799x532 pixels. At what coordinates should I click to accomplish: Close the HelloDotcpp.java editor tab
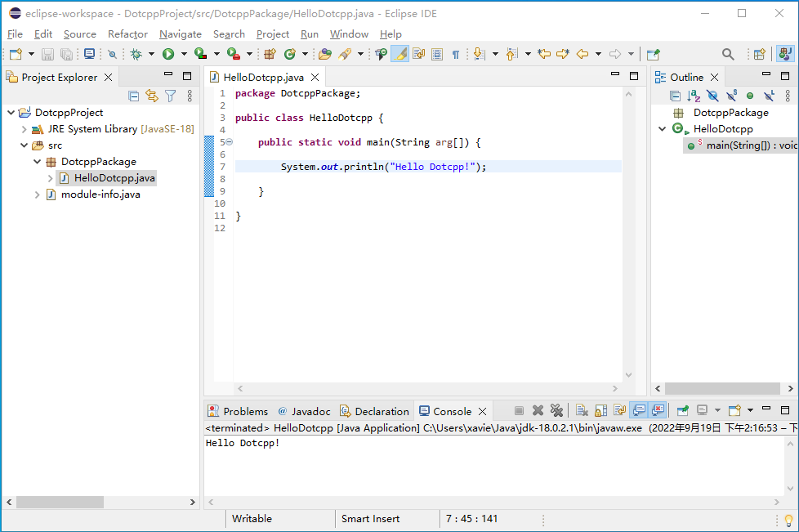point(315,78)
